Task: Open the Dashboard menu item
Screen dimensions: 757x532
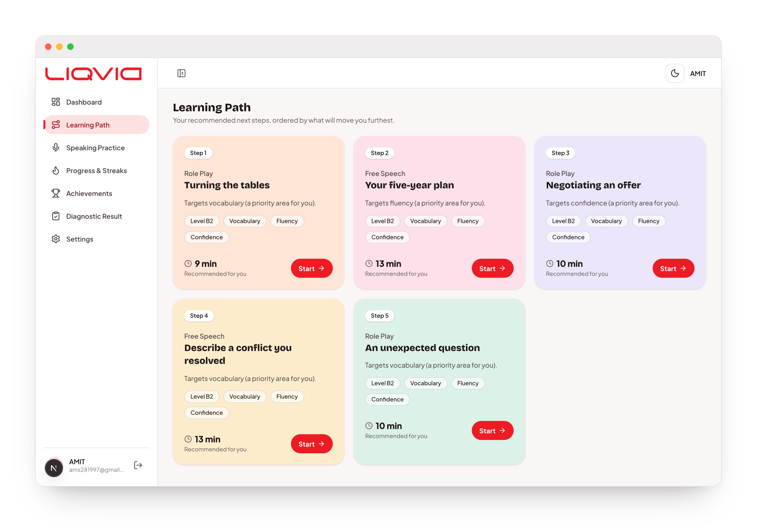Action: [x=97, y=102]
